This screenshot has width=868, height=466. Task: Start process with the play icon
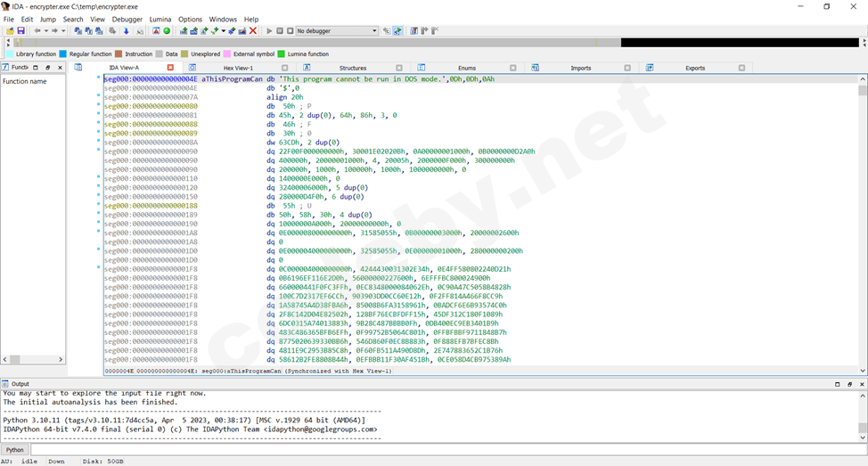point(269,30)
